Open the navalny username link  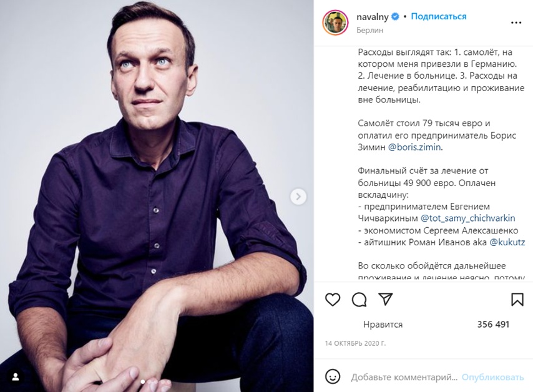point(372,17)
